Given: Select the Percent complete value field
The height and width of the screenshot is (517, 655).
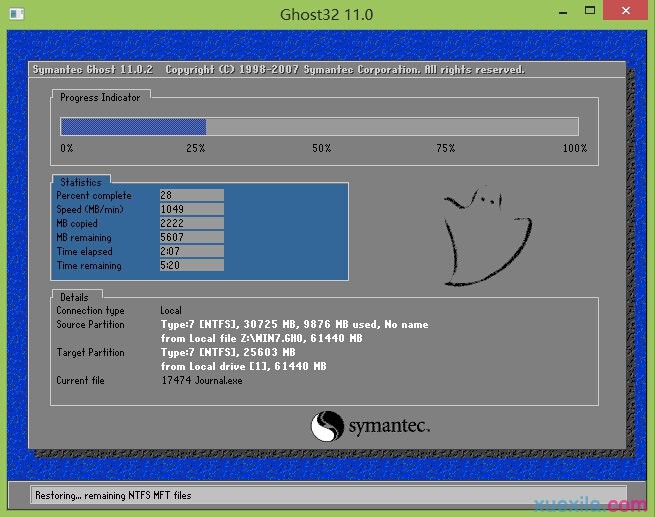Looking at the screenshot, I should click(x=191, y=196).
